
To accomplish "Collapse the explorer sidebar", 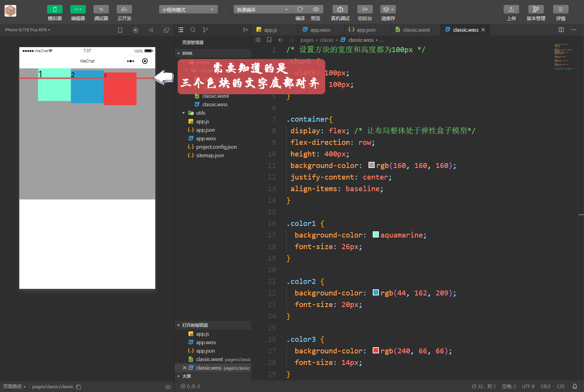I will pyautogui.click(x=246, y=30).
